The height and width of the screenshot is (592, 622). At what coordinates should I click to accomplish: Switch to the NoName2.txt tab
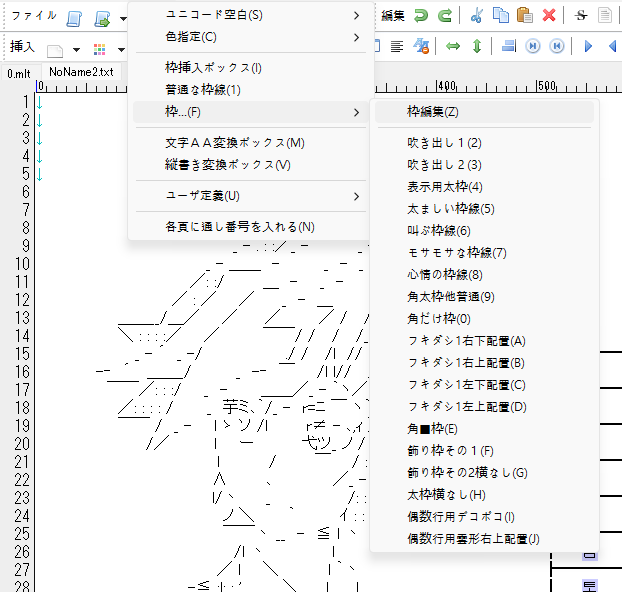[81, 72]
